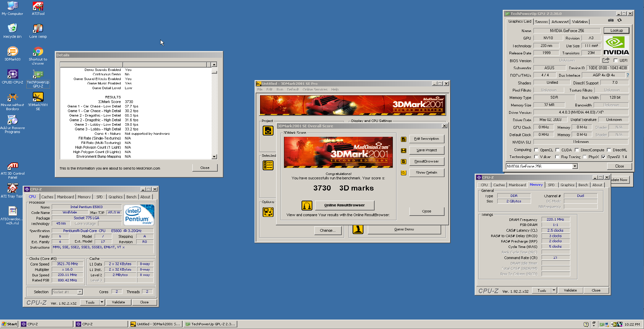644x329 pixels.
Task: Click Close in the Details window
Action: pyautogui.click(x=205, y=168)
